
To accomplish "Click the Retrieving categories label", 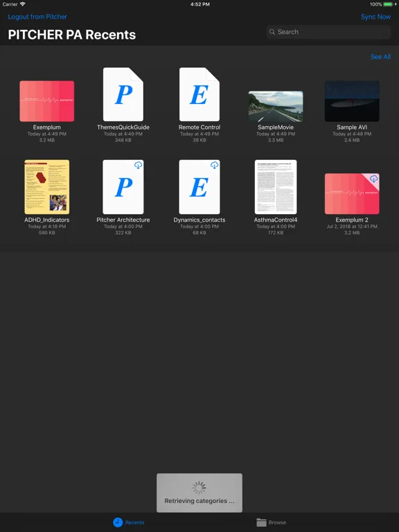I will click(x=199, y=501).
